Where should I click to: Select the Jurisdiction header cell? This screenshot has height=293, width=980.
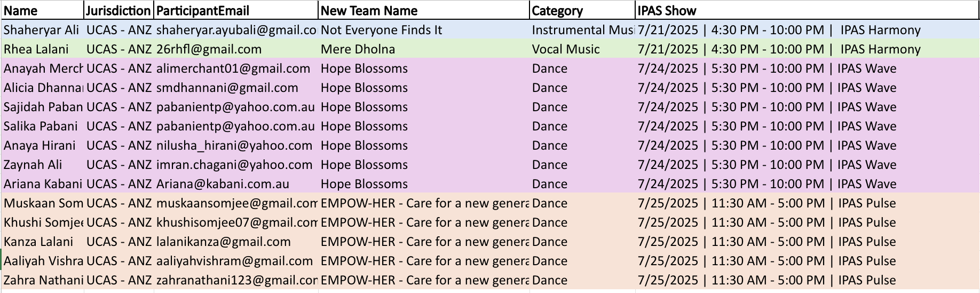(x=118, y=11)
